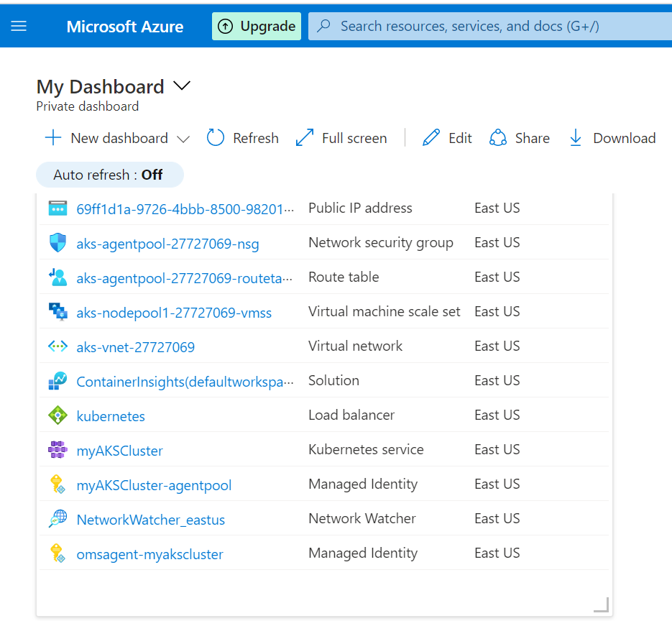Click the Load balancer icon beside kubernetes
Viewport: 672px width, 621px height.
tap(57, 415)
